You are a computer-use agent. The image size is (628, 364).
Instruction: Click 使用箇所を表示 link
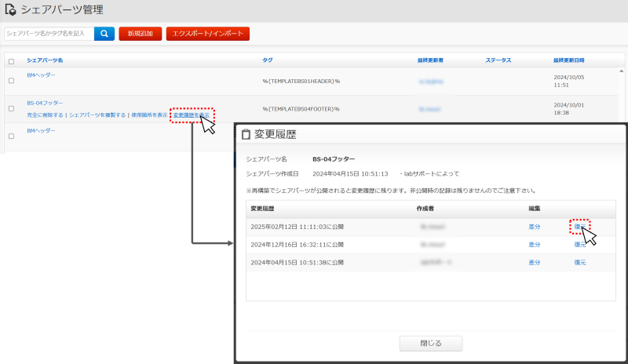pos(149,115)
